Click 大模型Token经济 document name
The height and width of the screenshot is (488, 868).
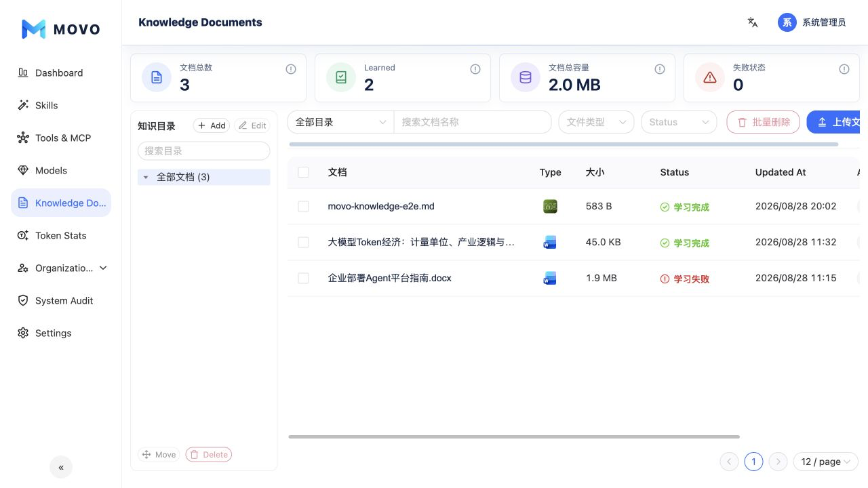pyautogui.click(x=421, y=242)
